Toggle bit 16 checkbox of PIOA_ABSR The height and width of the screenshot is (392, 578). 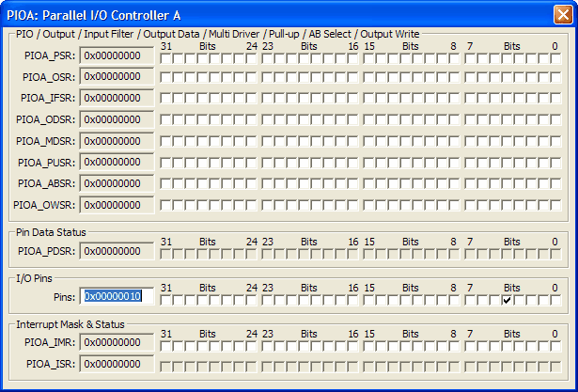(x=352, y=183)
